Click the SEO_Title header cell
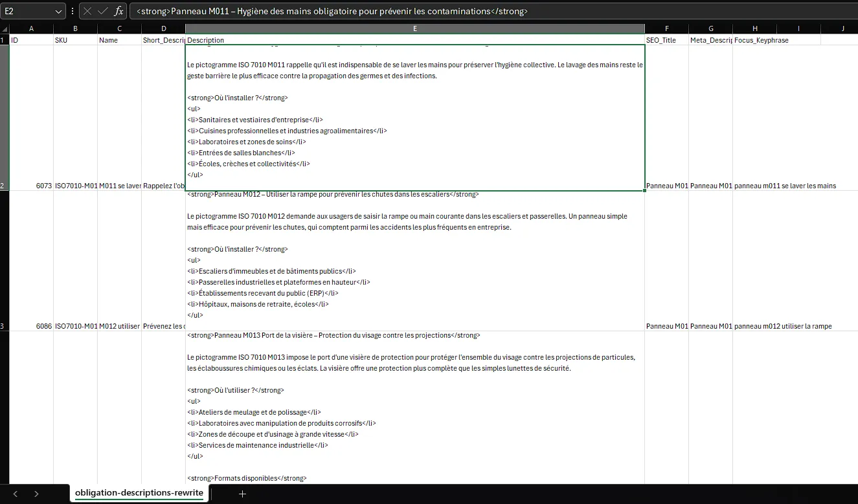The height and width of the screenshot is (504, 858). (x=666, y=39)
